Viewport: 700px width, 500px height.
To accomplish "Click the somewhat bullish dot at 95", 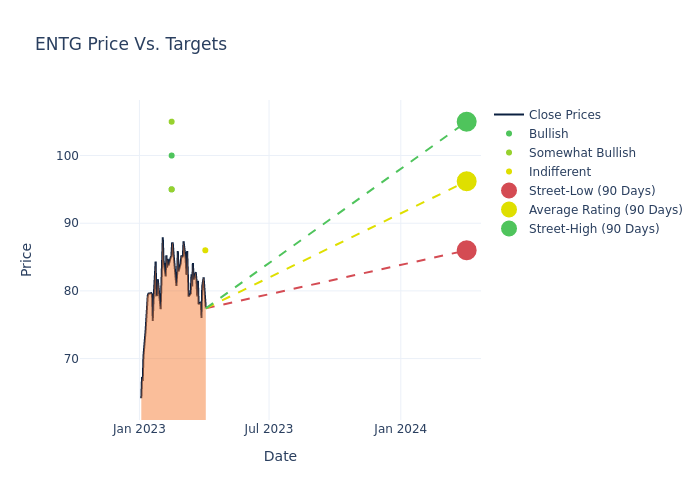I will pos(171,189).
